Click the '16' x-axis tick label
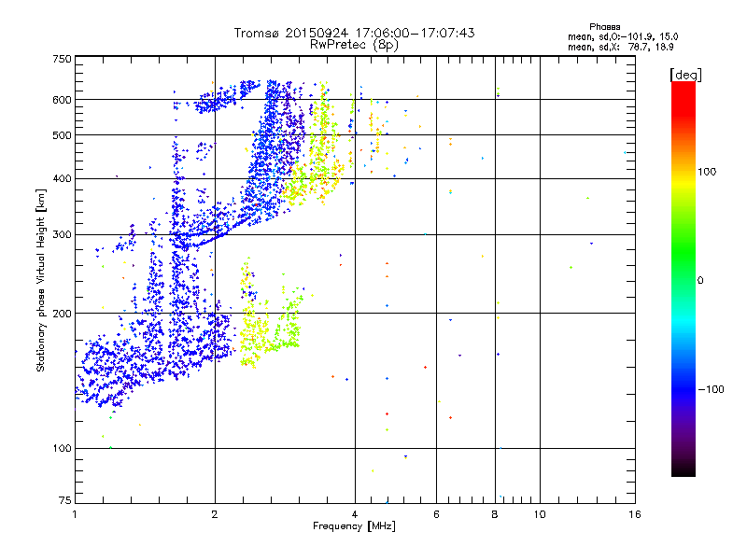The height and width of the screenshot is (560, 747). [x=635, y=514]
